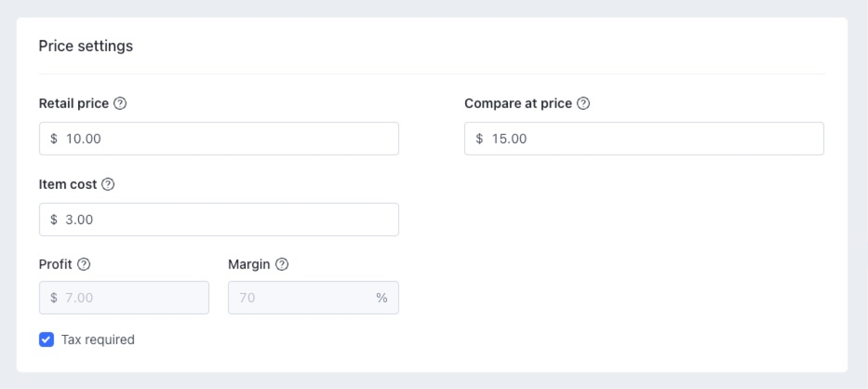Screen dimensions: 868x389
Task: Click the Compare at price label text
Action: point(518,104)
